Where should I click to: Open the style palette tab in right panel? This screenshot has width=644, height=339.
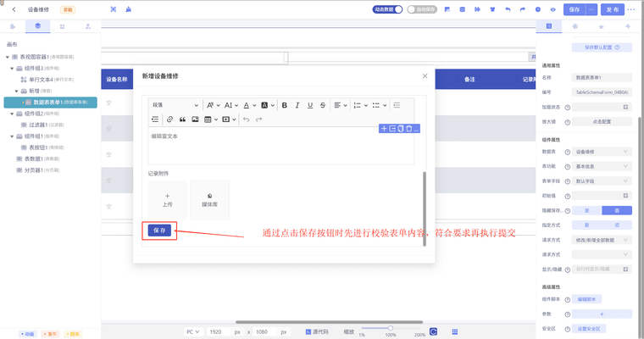click(575, 26)
